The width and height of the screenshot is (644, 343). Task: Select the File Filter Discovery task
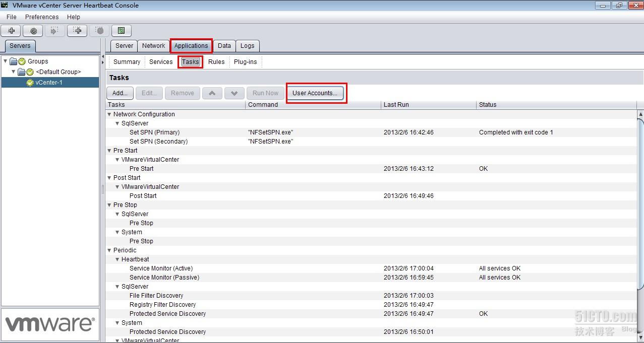(x=371, y=296)
